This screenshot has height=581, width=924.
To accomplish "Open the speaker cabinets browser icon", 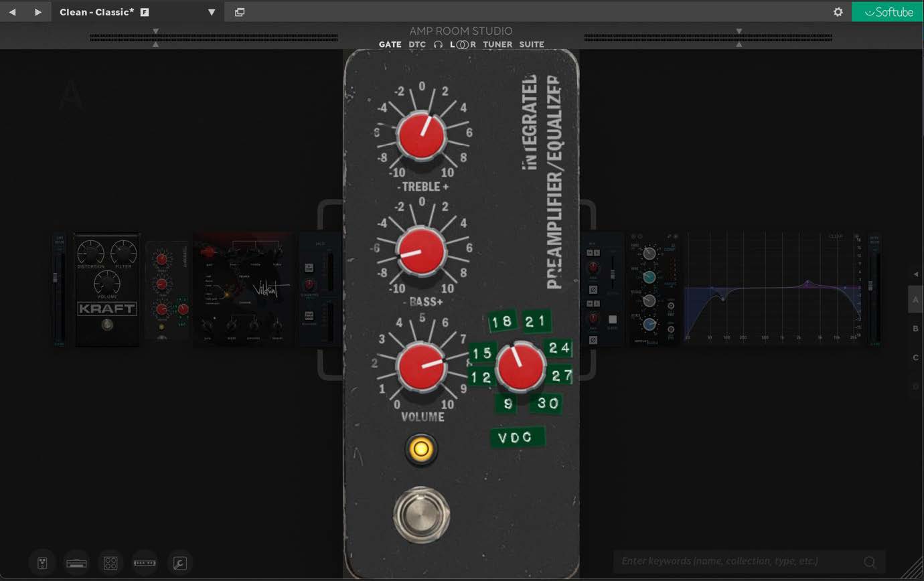I will 110,563.
